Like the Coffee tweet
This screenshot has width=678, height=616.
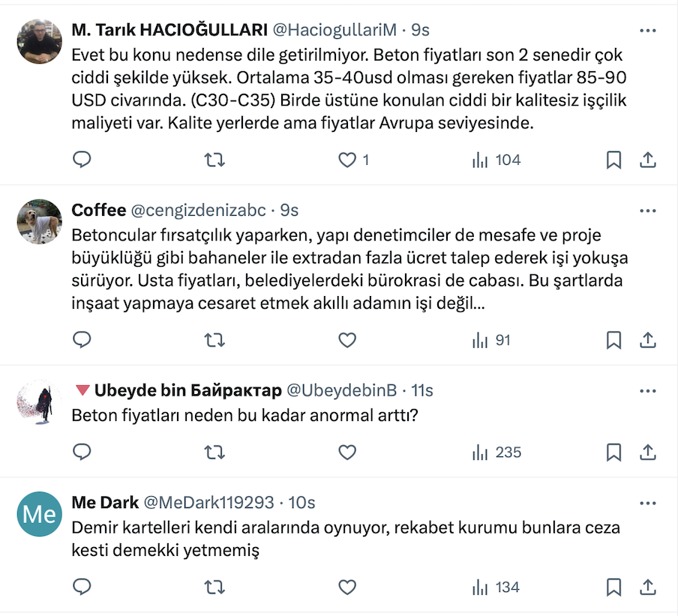click(x=346, y=340)
